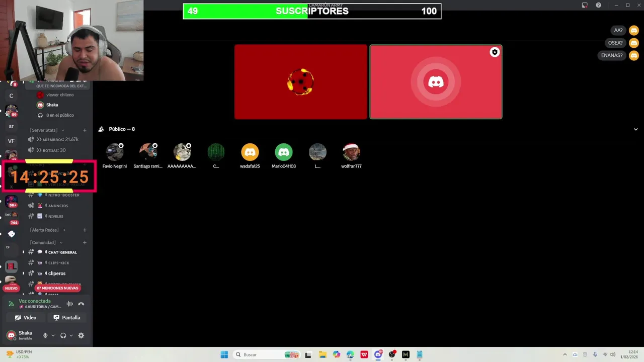Open the volume control in system tray
644x362 pixels.
click(x=613, y=354)
